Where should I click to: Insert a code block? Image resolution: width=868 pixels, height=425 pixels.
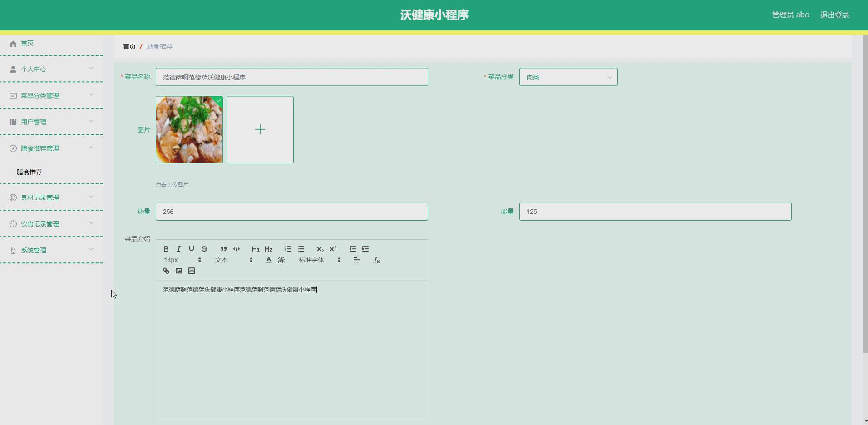click(237, 249)
